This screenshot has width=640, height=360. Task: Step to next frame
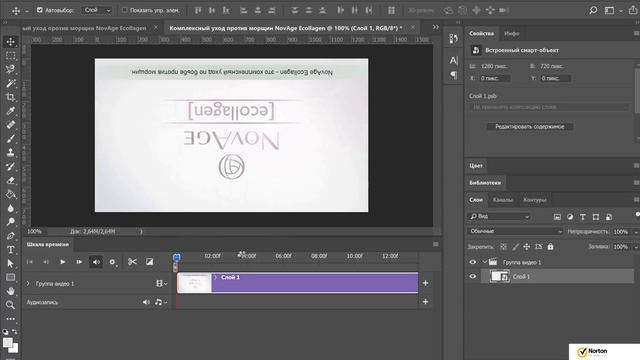tap(79, 262)
